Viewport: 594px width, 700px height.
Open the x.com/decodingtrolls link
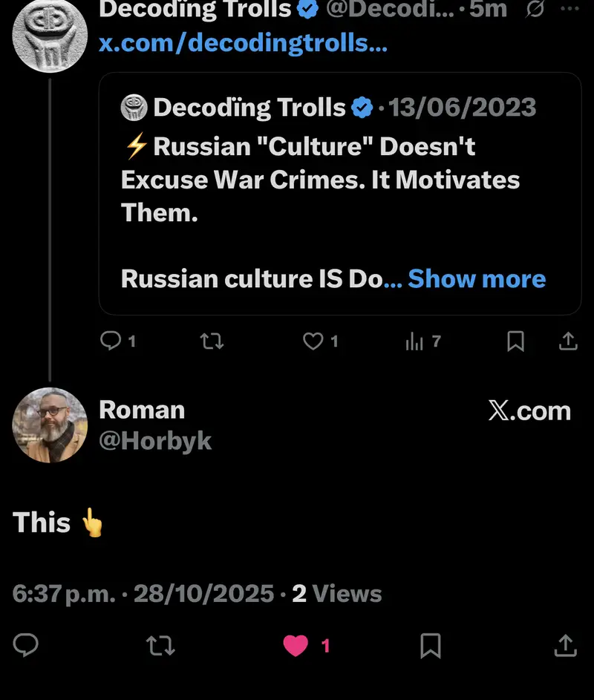pos(244,43)
